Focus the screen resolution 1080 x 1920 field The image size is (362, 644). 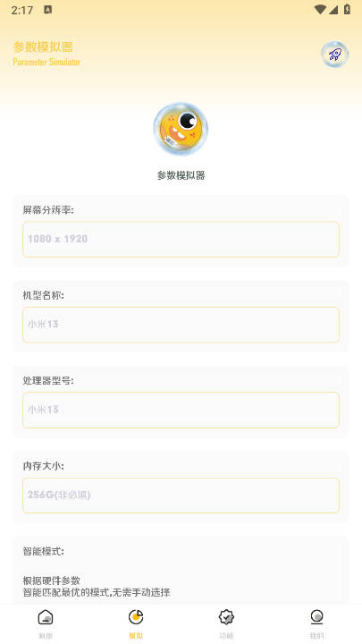tap(181, 240)
